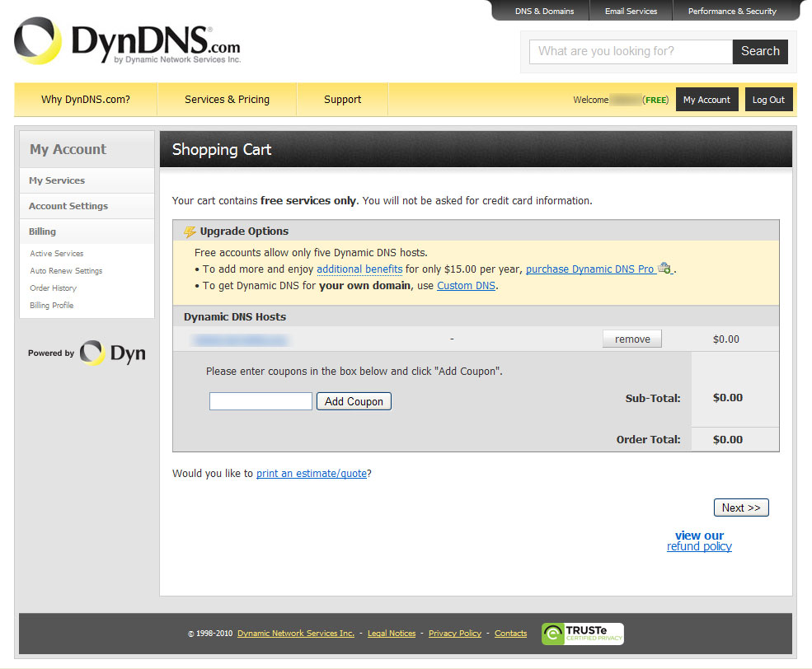
Task: Open the Contacts footer link
Action: click(x=510, y=634)
